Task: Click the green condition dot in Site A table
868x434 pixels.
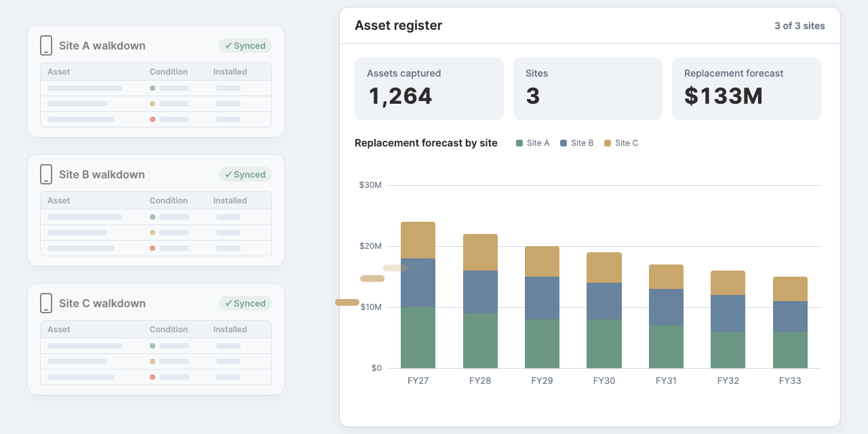Action: pos(153,88)
